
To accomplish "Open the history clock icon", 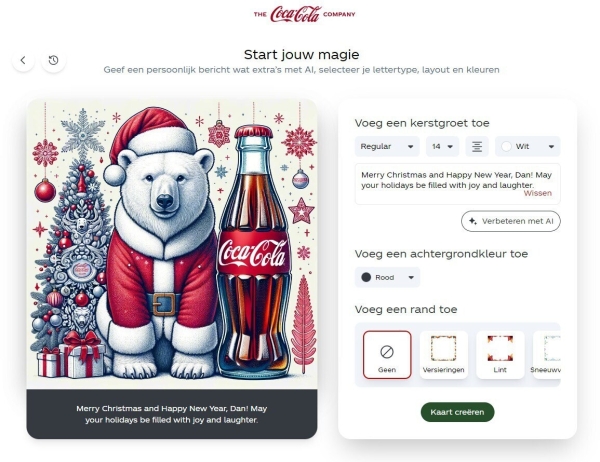I will [x=53, y=60].
